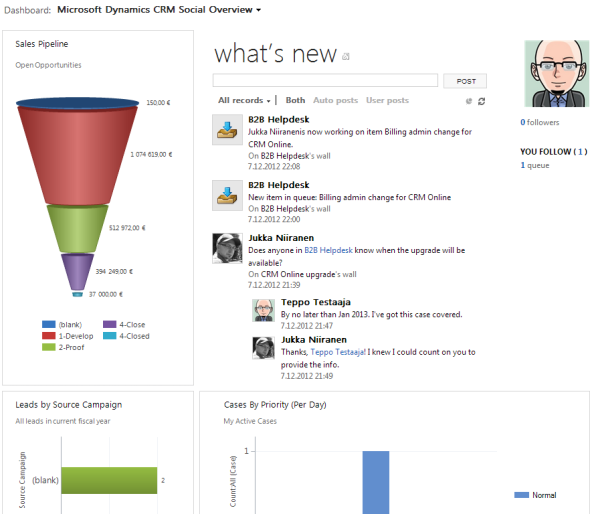Click Jukka Niiranen's avatar on the Thanks reply
The height and width of the screenshot is (514, 590).
pos(263,348)
